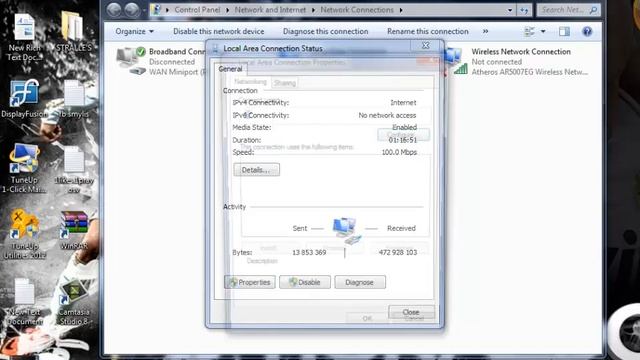640x360 pixels.
Task: Open TuneUp 1-Click Maintenance shortcut
Action: click(x=24, y=168)
